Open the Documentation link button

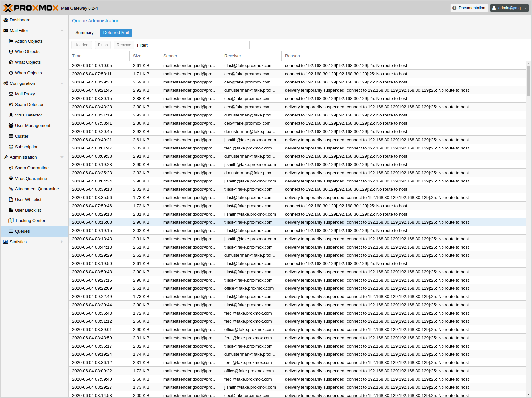(x=469, y=8)
